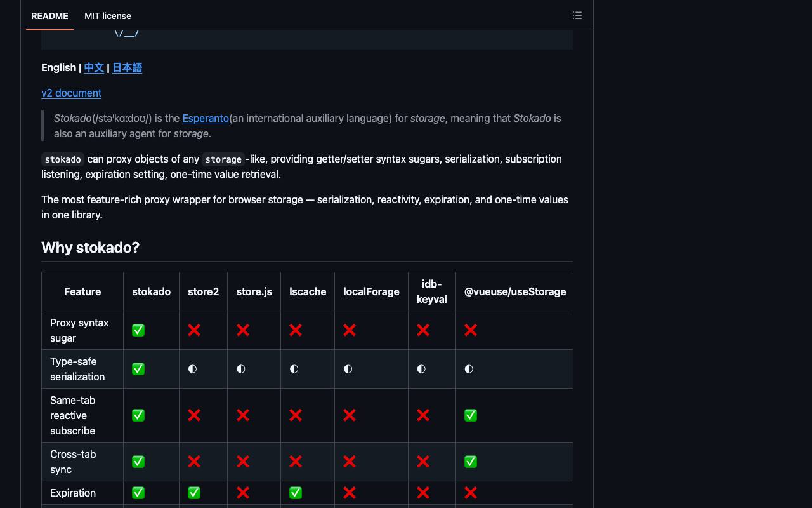Viewport: 812px width, 508px height.
Task: Click the English language label
Action: 58,67
